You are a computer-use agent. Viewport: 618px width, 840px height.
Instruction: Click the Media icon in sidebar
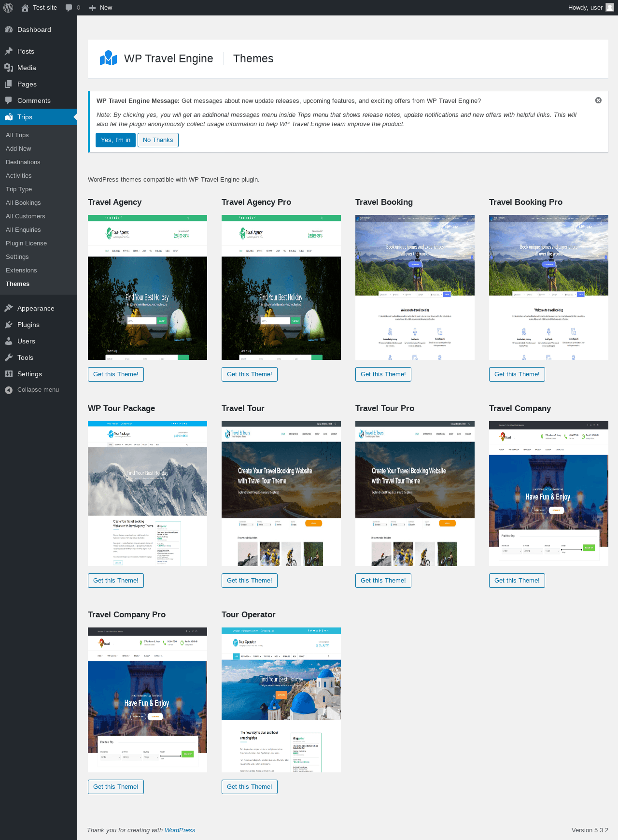coord(9,68)
